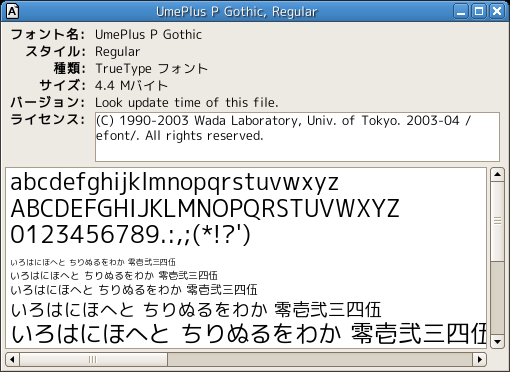
Task: Click the vertical scrollbar thumb
Action: pos(497,221)
